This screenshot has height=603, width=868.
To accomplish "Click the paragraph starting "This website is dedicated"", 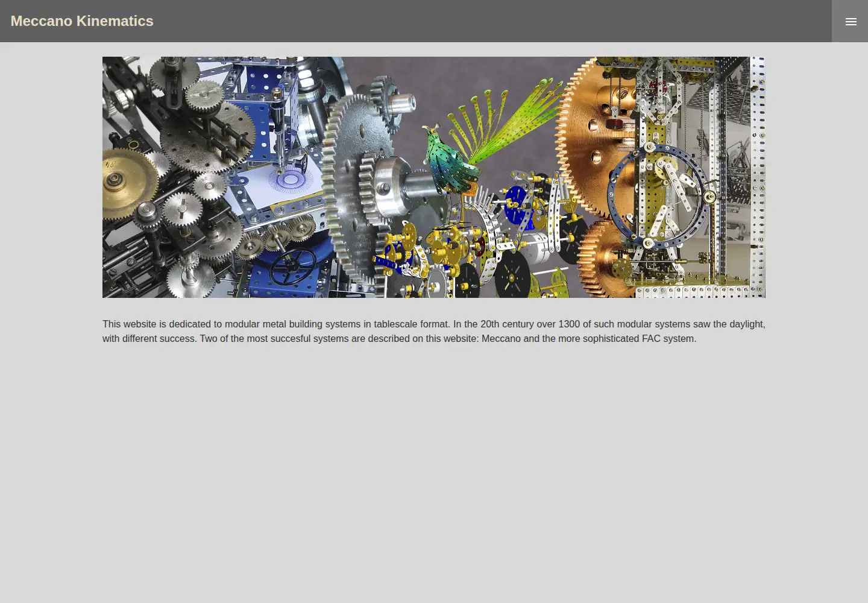I will 434,331.
